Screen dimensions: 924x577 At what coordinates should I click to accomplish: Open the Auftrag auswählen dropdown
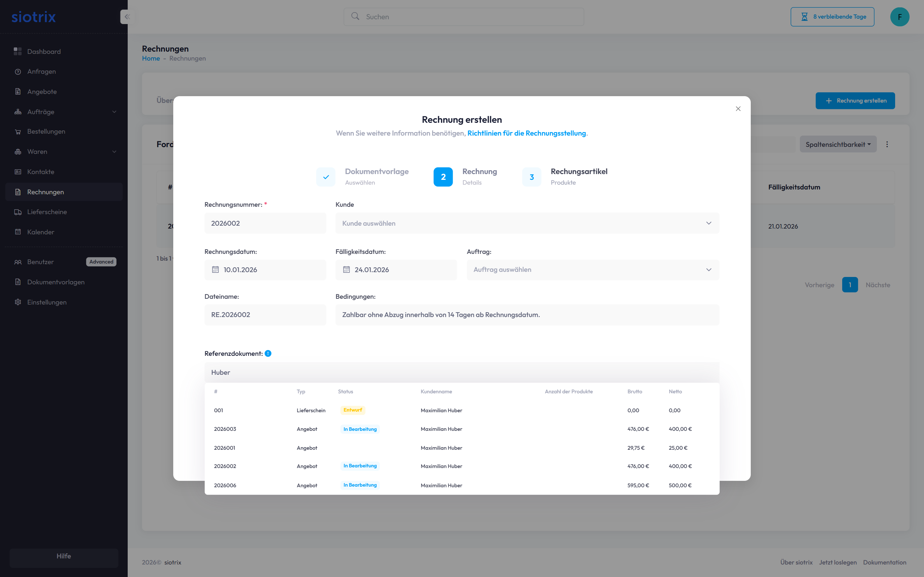[593, 270]
